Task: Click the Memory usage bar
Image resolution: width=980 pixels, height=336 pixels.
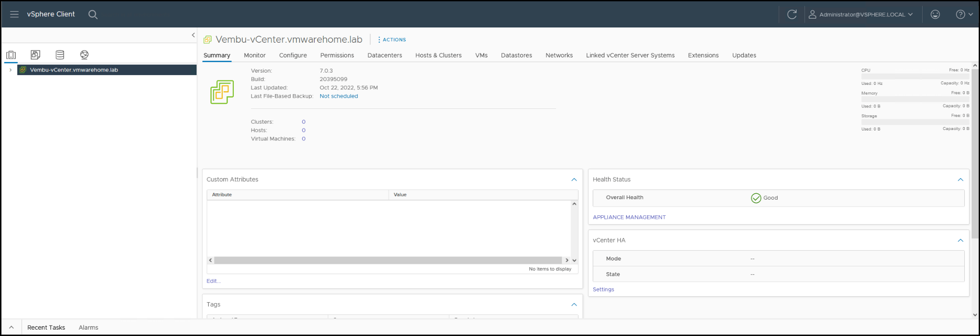Action: click(915, 100)
